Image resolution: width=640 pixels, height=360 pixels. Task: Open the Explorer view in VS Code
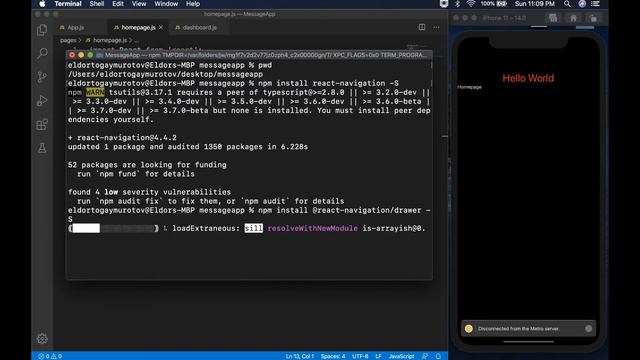42,30
